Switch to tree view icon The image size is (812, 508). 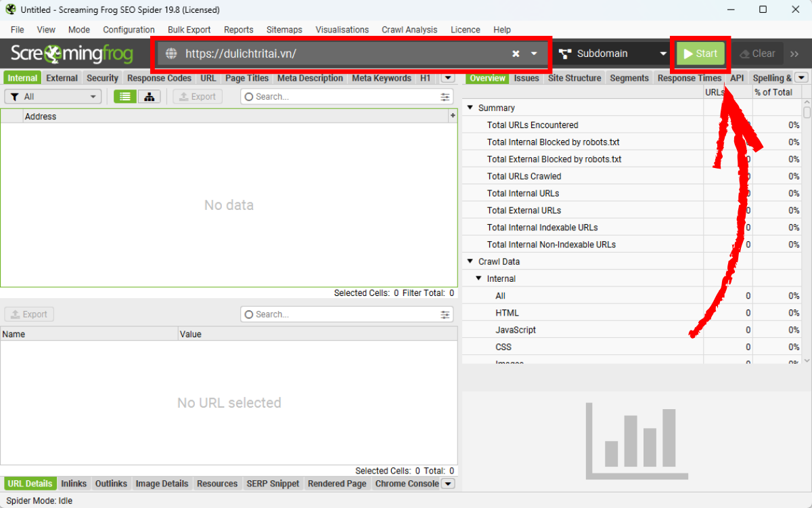149,97
